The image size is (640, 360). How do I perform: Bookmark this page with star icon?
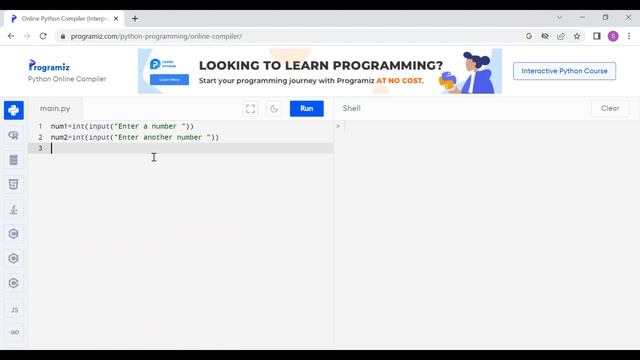coord(577,36)
